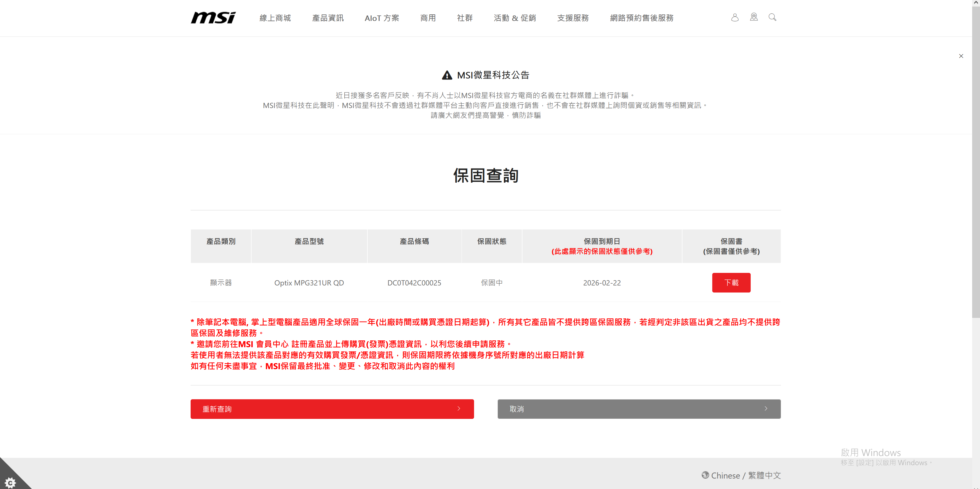The width and height of the screenshot is (980, 489).
Task: Click the chevron arrow on 重新查詢
Action: (459, 409)
